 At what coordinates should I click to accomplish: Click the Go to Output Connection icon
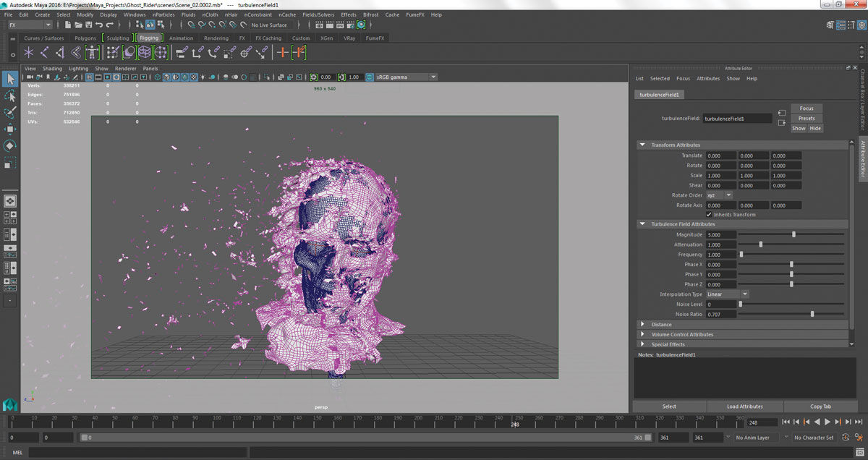point(782,122)
